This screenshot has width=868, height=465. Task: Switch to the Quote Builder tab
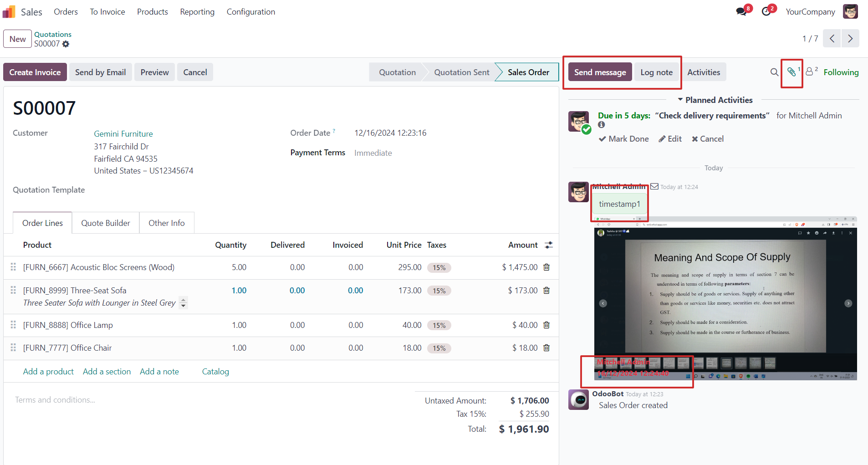pyautogui.click(x=106, y=223)
